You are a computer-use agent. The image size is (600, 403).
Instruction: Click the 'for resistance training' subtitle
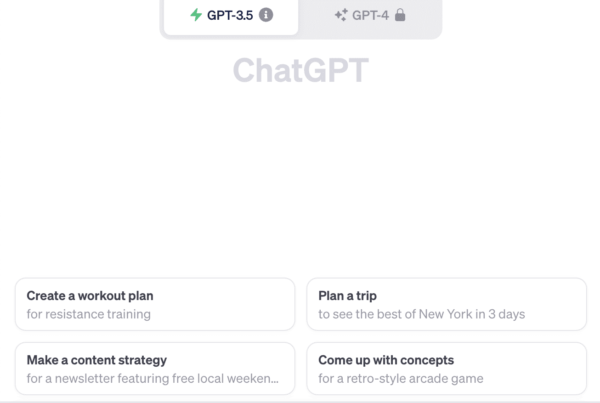tap(88, 314)
